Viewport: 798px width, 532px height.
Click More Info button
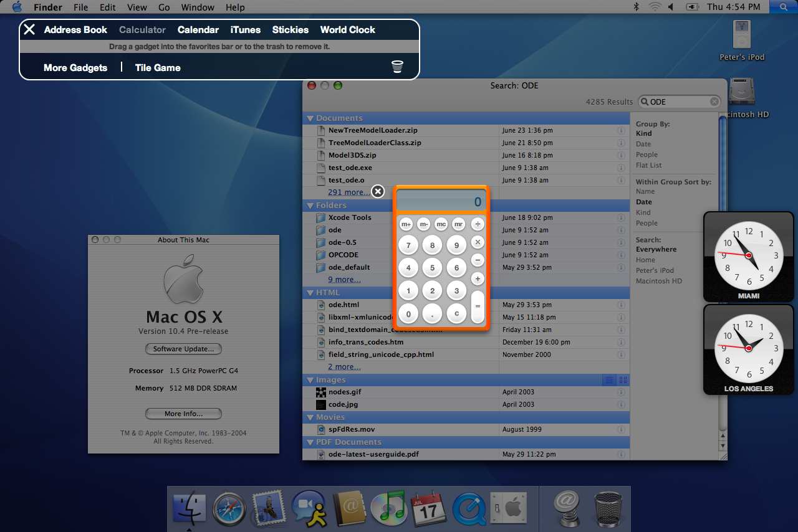click(183, 414)
